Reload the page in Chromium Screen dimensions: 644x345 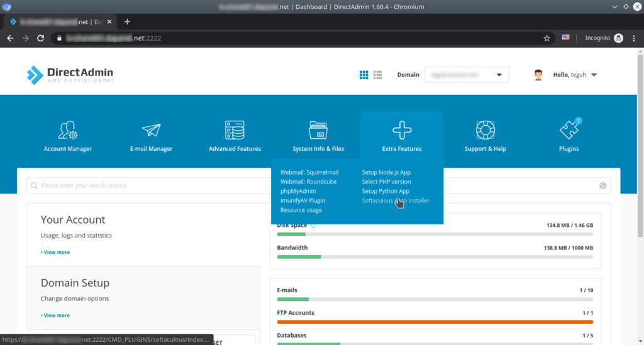coord(40,38)
